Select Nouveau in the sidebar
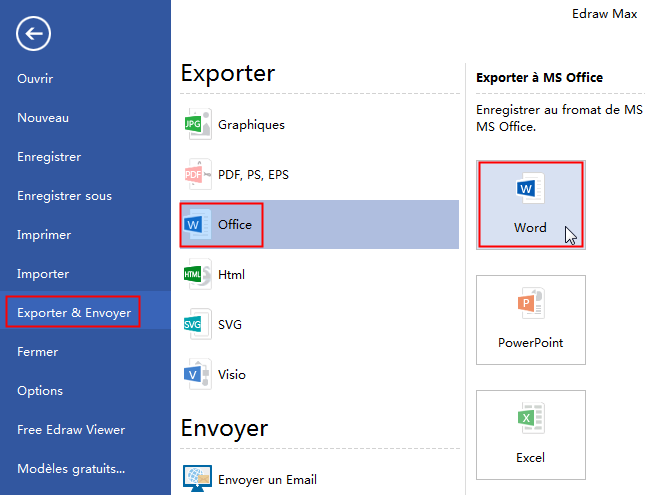645x495 pixels. pos(43,118)
